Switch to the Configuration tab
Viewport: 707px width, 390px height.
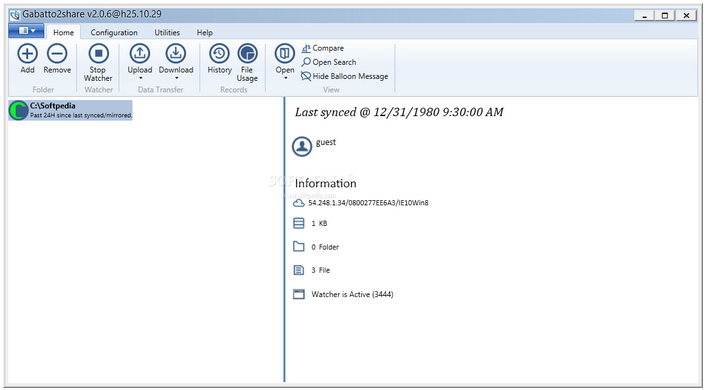(114, 32)
